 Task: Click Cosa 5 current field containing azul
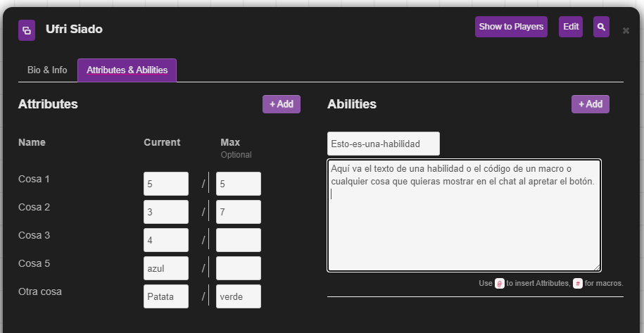click(x=166, y=268)
